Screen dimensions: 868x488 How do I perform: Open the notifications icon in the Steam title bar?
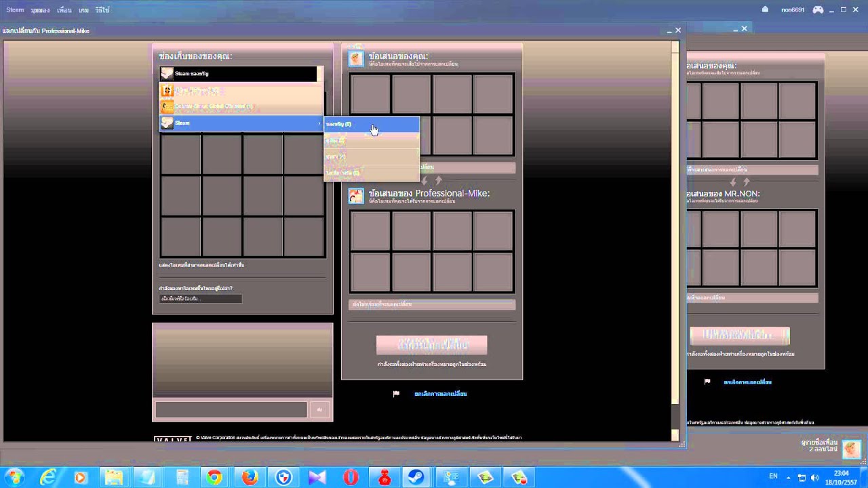[x=765, y=9]
